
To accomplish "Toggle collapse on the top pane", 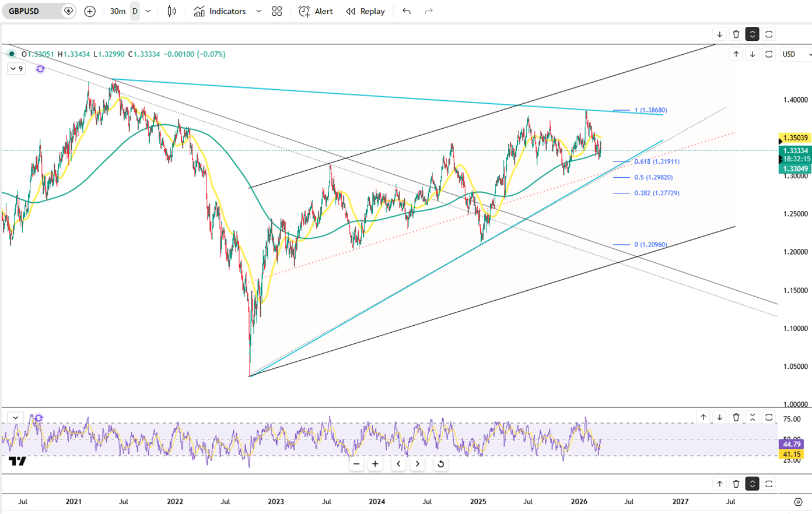I will tap(752, 34).
